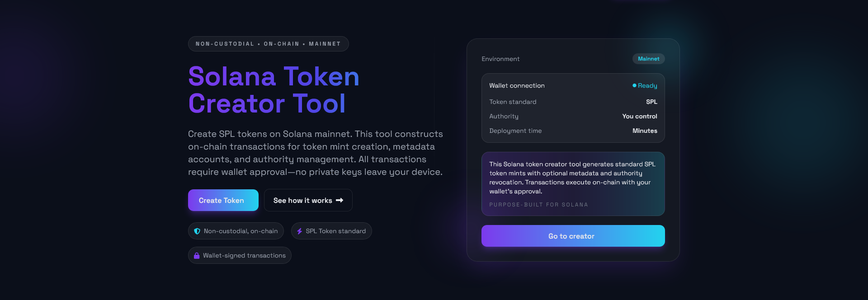
Task: Click the gradient Go to creator bar
Action: 573,236
